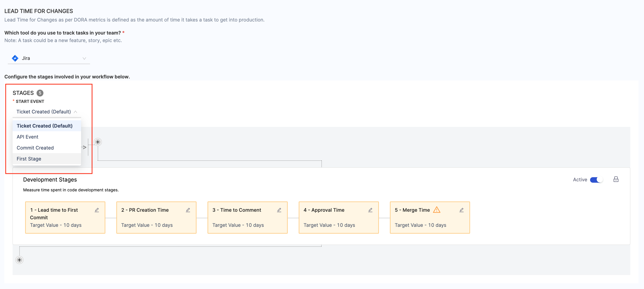Click the Development Stages lock icon
Viewport: 644px width, 289px height.
coord(616,179)
